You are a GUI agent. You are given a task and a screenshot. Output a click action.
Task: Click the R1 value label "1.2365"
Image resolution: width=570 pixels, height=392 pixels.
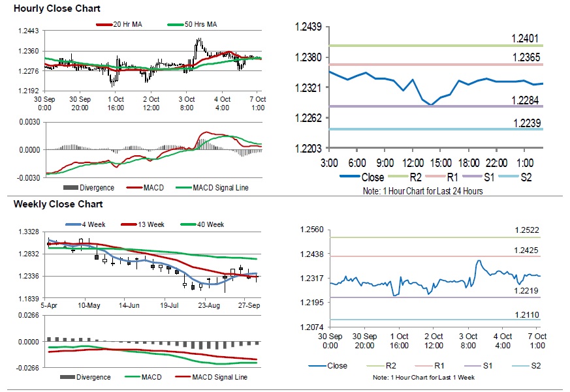[526, 57]
